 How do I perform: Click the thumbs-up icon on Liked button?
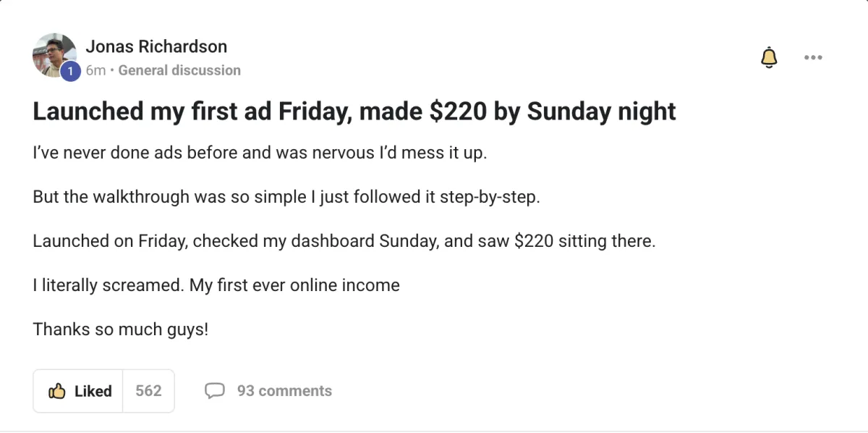[57, 391]
